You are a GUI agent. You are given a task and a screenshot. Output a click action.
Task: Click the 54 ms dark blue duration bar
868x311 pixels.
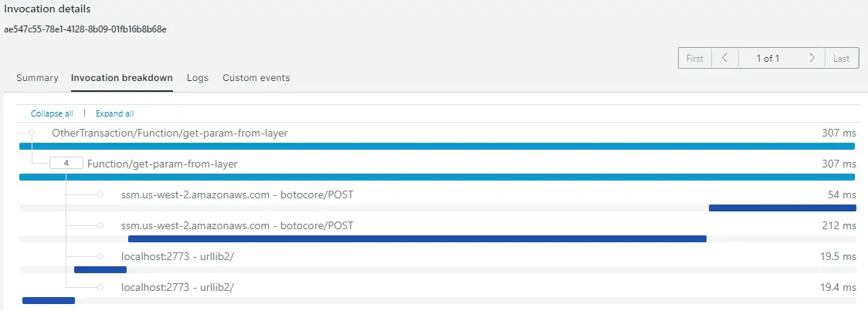pyautogui.click(x=783, y=208)
